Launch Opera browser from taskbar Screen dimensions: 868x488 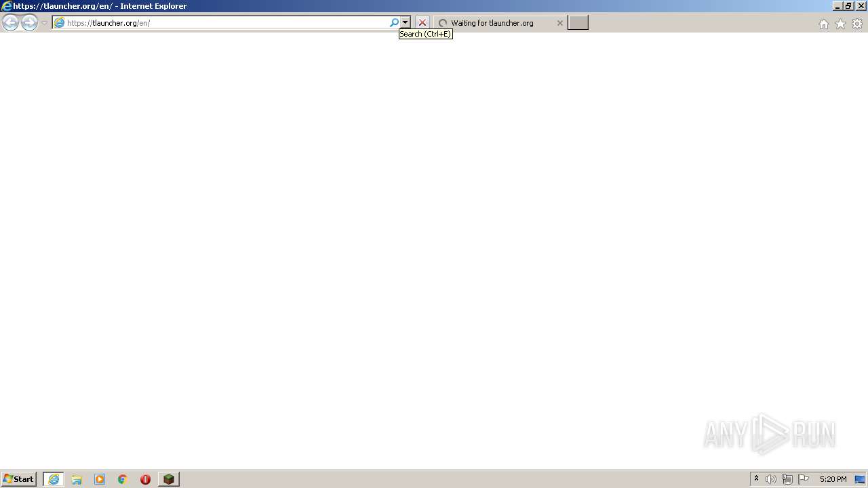click(145, 479)
